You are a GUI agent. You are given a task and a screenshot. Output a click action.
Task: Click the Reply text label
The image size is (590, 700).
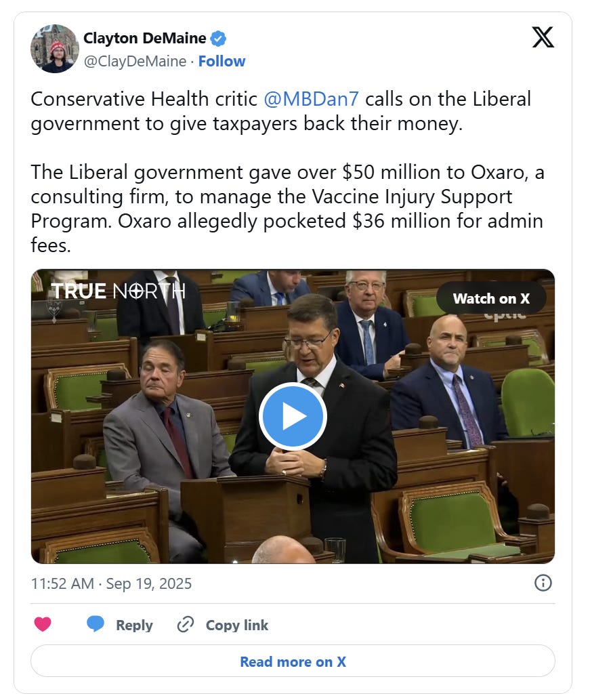tap(134, 625)
